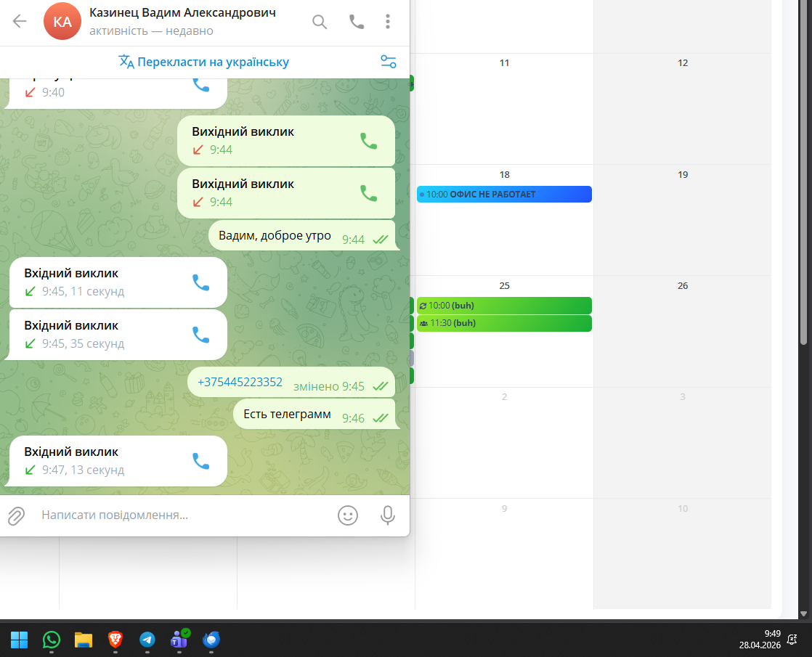
Task: Open File Explorer from the taskbar
Action: click(x=84, y=640)
